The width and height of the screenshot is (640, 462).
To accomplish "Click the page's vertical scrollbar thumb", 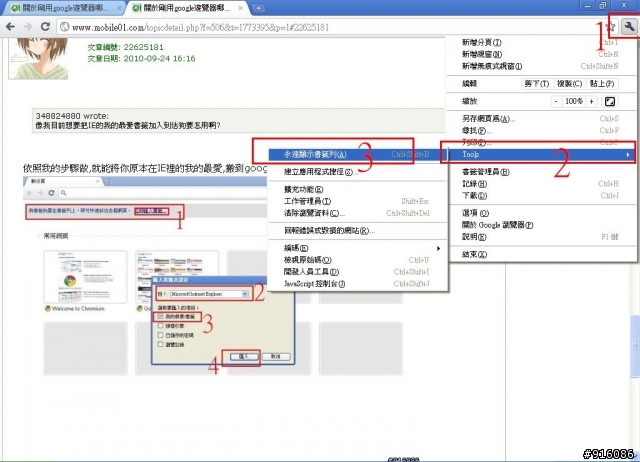I will (635, 346).
